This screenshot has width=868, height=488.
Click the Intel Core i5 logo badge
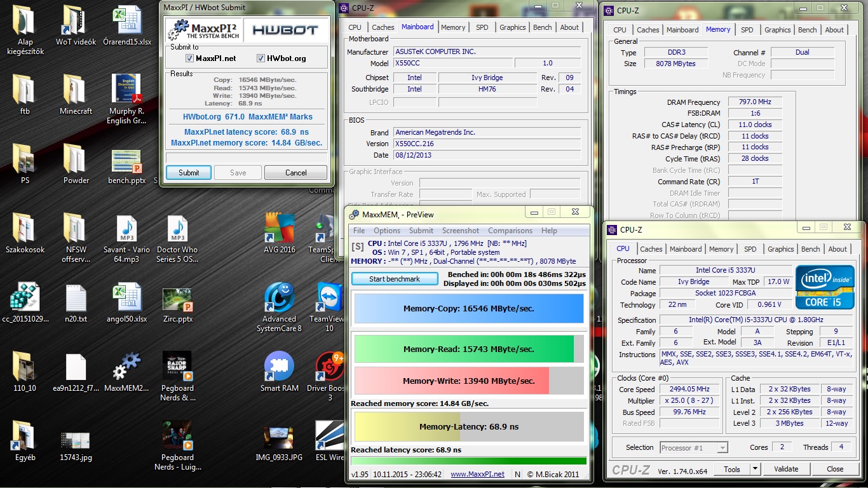(825, 287)
